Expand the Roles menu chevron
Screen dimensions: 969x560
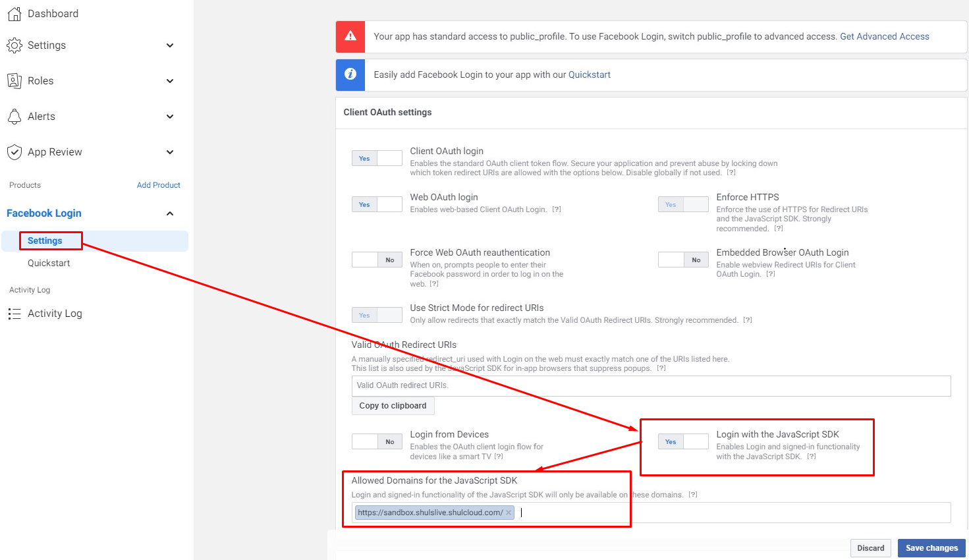tap(170, 81)
